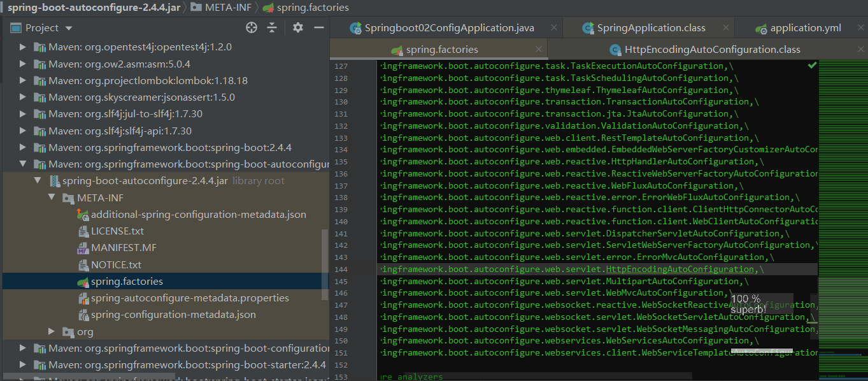This screenshot has width=868, height=381.
Task: Click the MultipartAutoConfiguration line
Action: click(x=564, y=281)
